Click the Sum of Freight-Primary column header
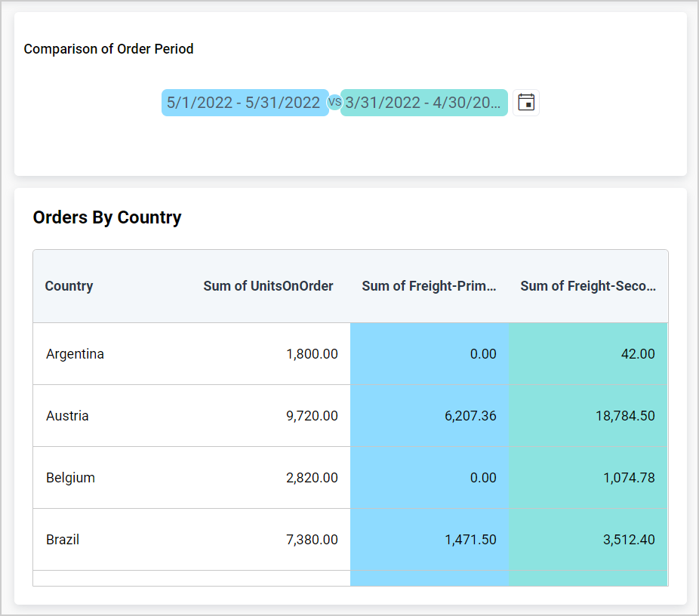The height and width of the screenshot is (616, 699). point(429,286)
